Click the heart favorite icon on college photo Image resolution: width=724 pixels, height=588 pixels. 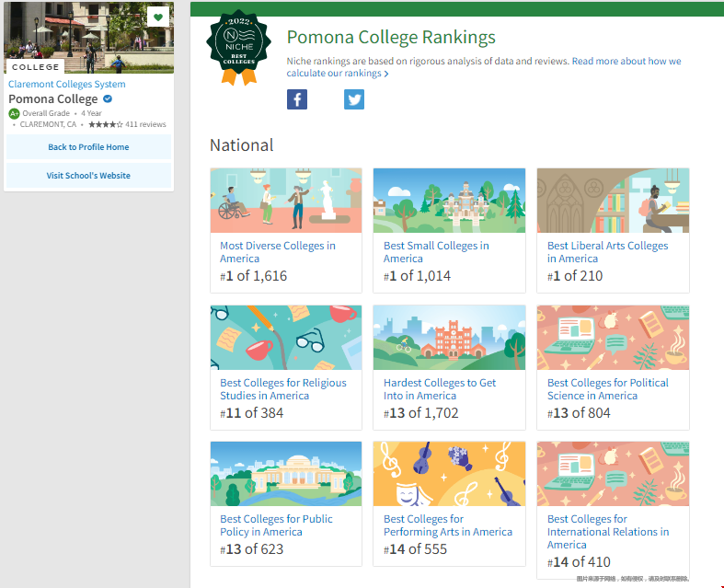(x=158, y=17)
